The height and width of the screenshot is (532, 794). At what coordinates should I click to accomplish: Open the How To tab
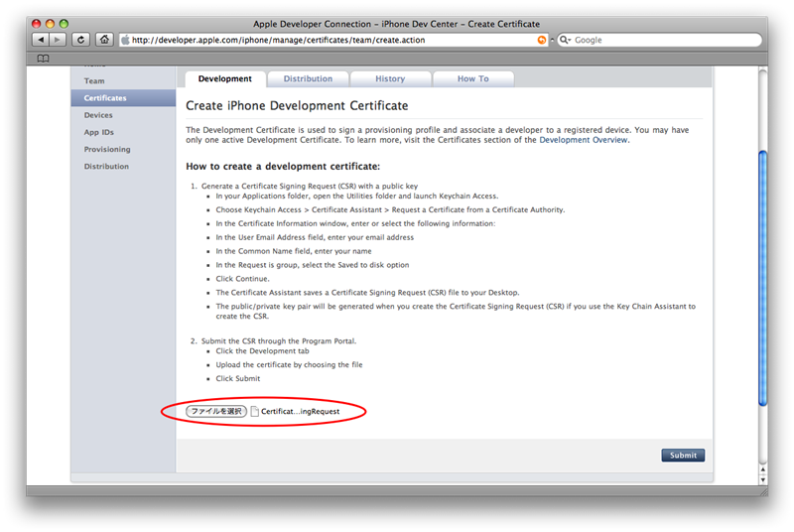[473, 79]
